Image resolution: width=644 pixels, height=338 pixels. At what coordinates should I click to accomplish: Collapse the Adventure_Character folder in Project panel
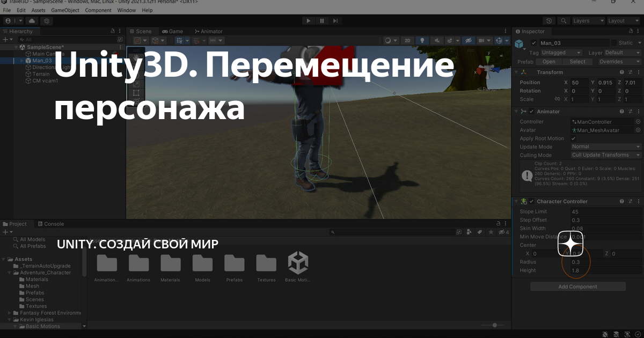(x=10, y=273)
